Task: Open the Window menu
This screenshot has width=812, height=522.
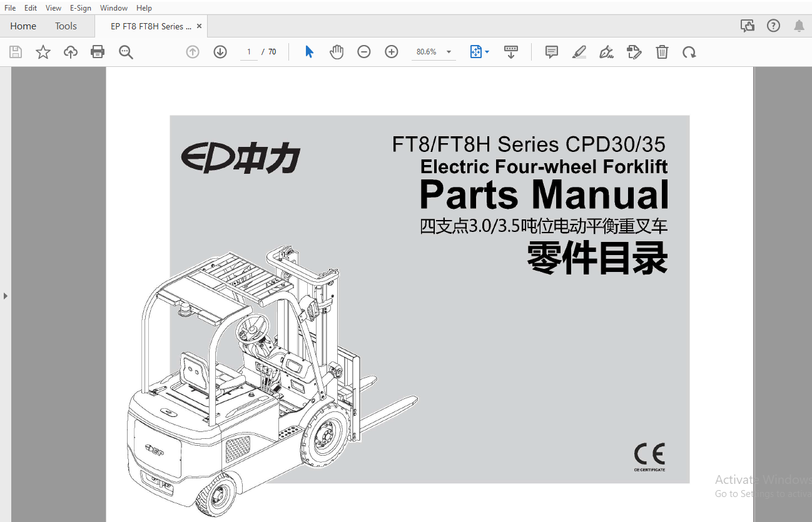Action: [x=114, y=8]
